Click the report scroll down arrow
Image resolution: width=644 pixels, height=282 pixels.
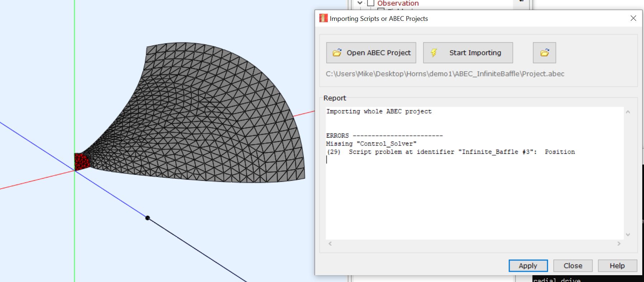click(628, 235)
